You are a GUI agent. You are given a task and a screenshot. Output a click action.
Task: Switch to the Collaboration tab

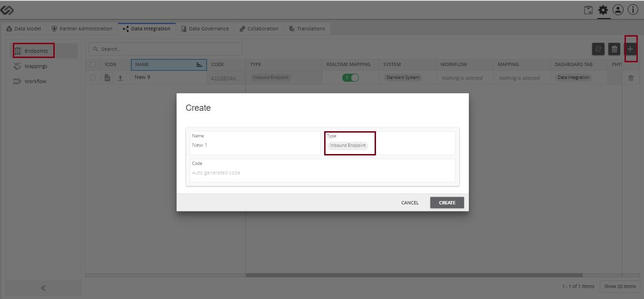click(259, 29)
